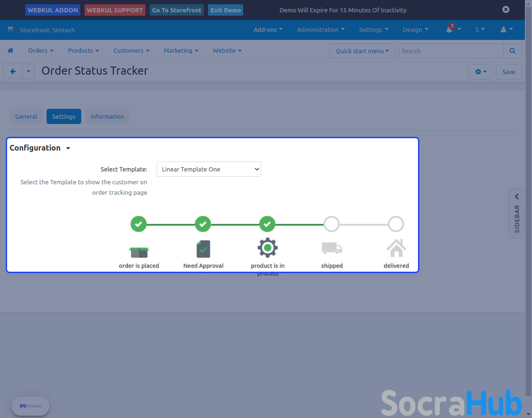Open the top Settings dropdown menu
The width and height of the screenshot is (532, 418).
coord(373,30)
